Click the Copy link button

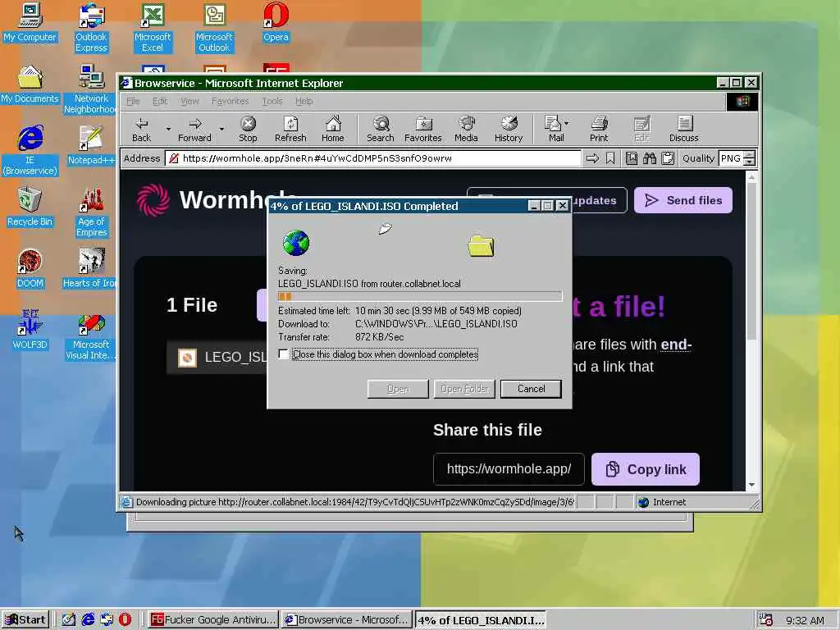click(x=646, y=469)
